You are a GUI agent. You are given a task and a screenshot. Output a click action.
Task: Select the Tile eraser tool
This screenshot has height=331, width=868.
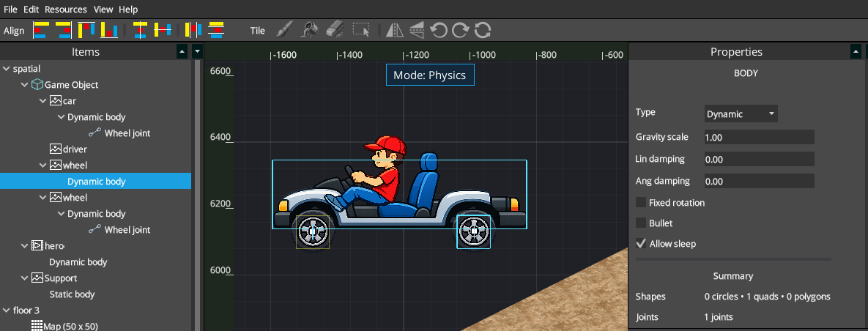[335, 30]
